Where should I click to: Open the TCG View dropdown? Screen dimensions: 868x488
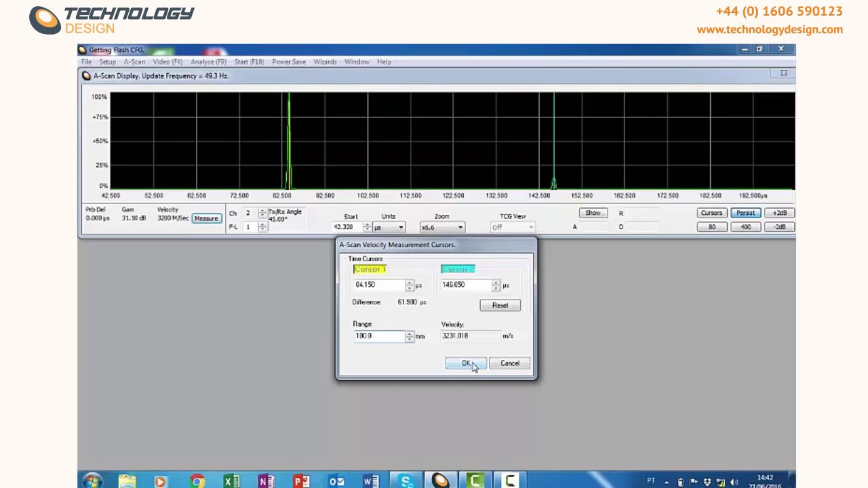pos(513,227)
